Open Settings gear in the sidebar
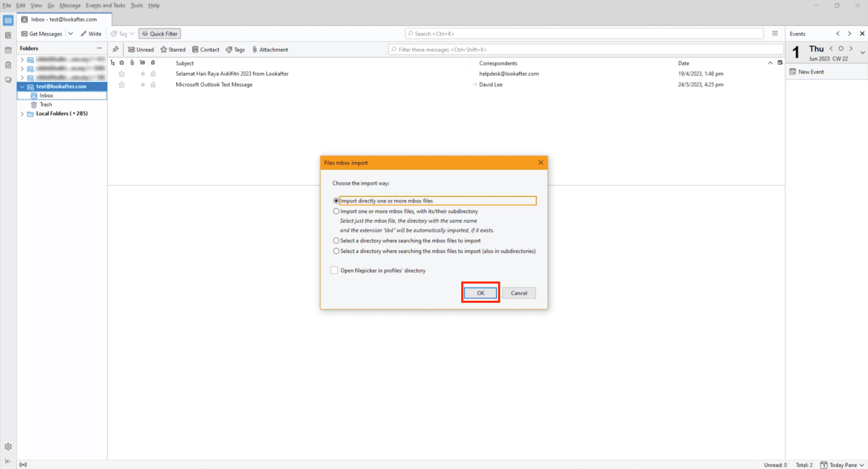Viewport: 868px width, 469px height. (x=8, y=447)
